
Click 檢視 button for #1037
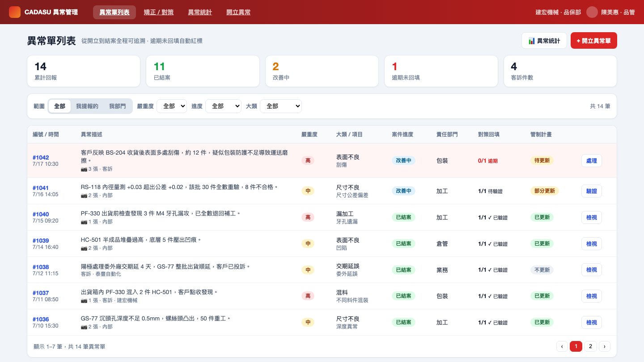592,296
